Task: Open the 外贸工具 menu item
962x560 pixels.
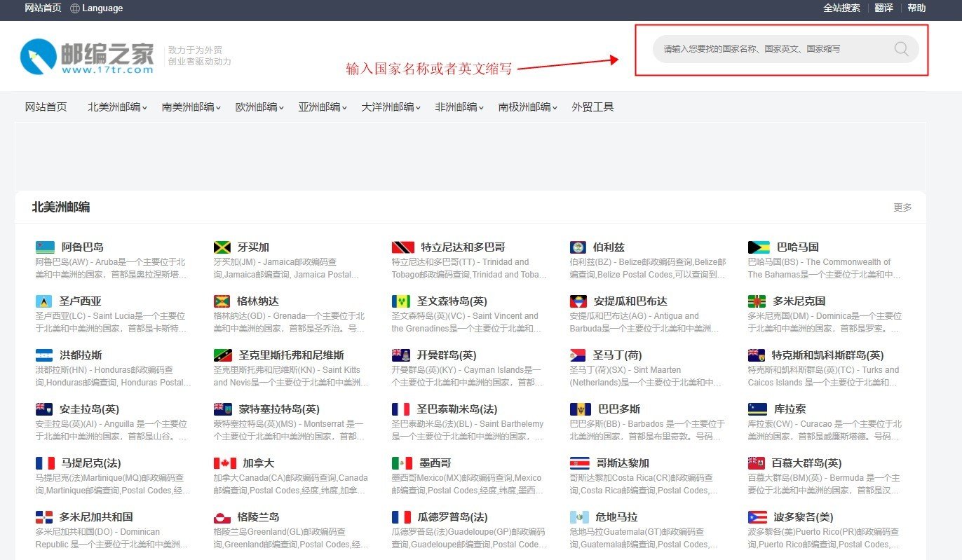Action: point(593,107)
